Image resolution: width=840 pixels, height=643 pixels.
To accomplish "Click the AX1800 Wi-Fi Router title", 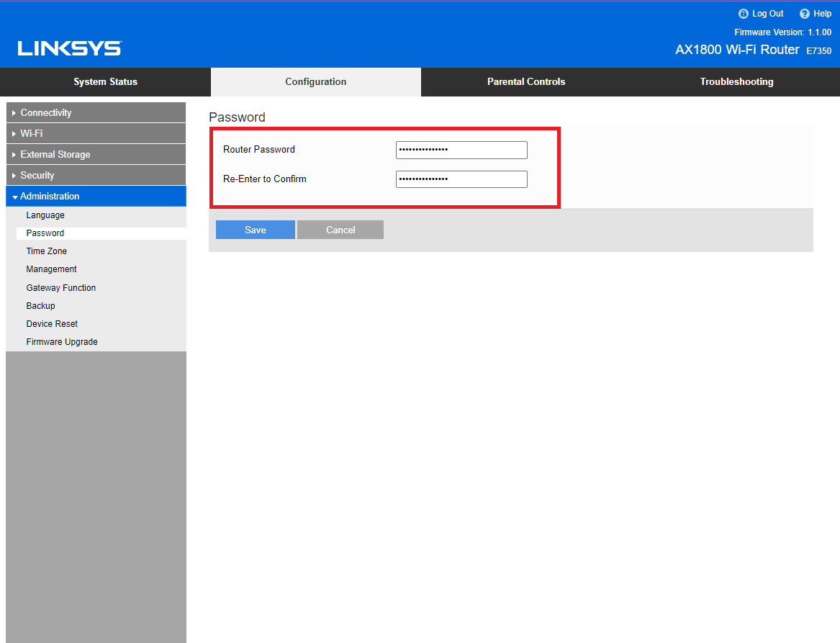I will (x=737, y=49).
